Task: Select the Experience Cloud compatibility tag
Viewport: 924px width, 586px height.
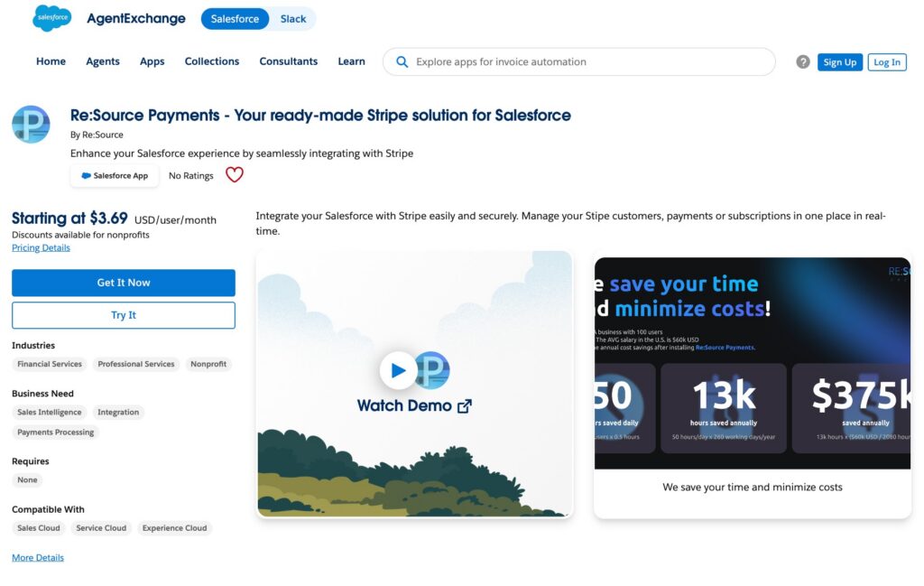Action: [x=174, y=529]
